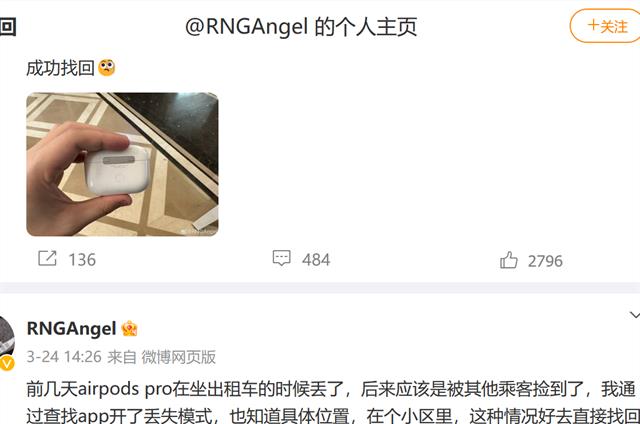Click the 3-24 14:26 post timestamp
This screenshot has height=424, width=640.
[x=64, y=357]
